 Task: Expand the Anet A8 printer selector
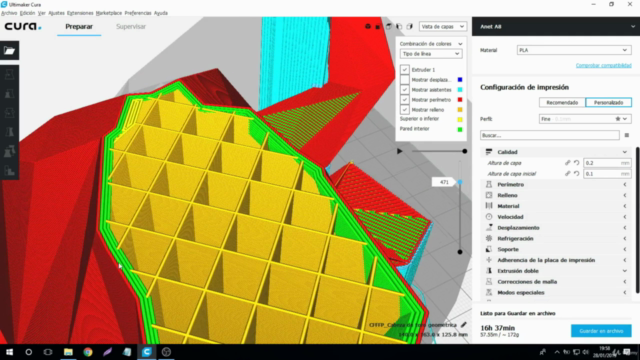(x=556, y=27)
